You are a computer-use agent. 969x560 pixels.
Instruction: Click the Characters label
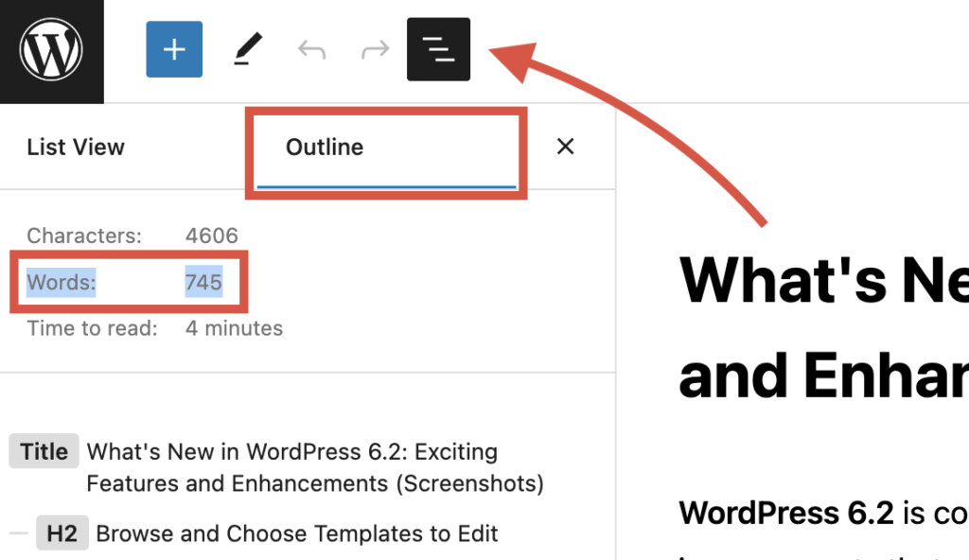84,236
